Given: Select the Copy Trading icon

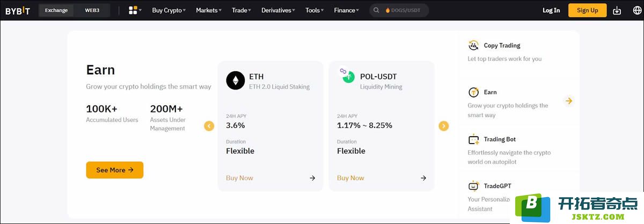Looking at the screenshot, I should tap(473, 46).
